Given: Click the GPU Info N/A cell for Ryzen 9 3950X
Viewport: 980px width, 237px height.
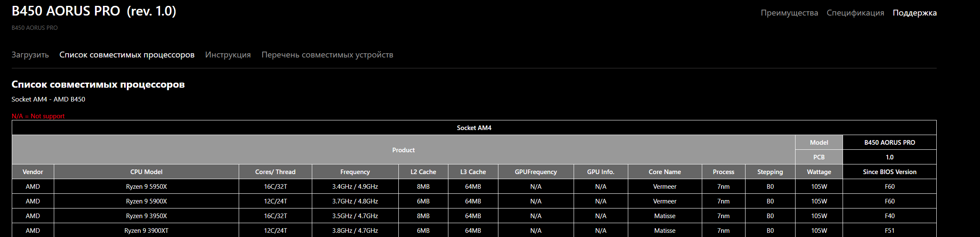Looking at the screenshot, I should tap(601, 216).
